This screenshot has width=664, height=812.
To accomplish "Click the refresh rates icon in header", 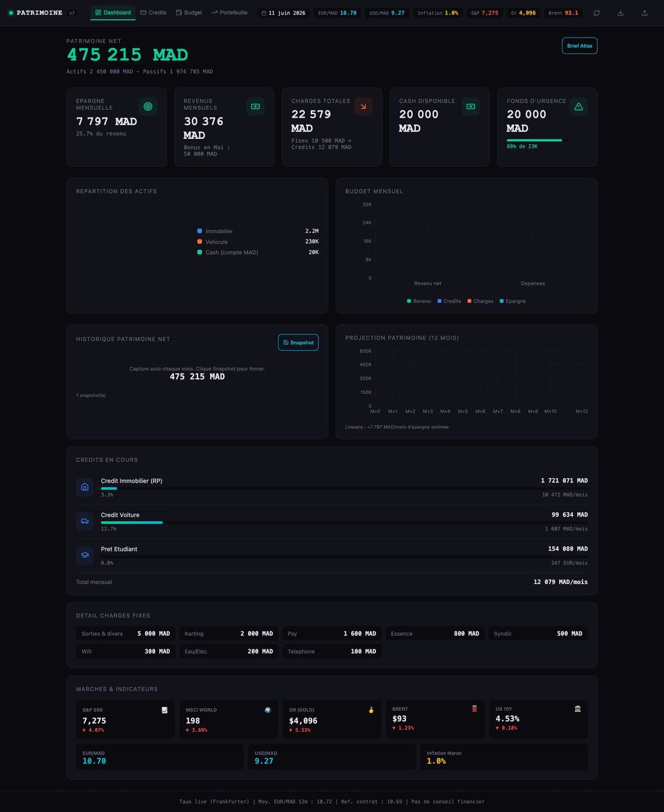I will (596, 13).
